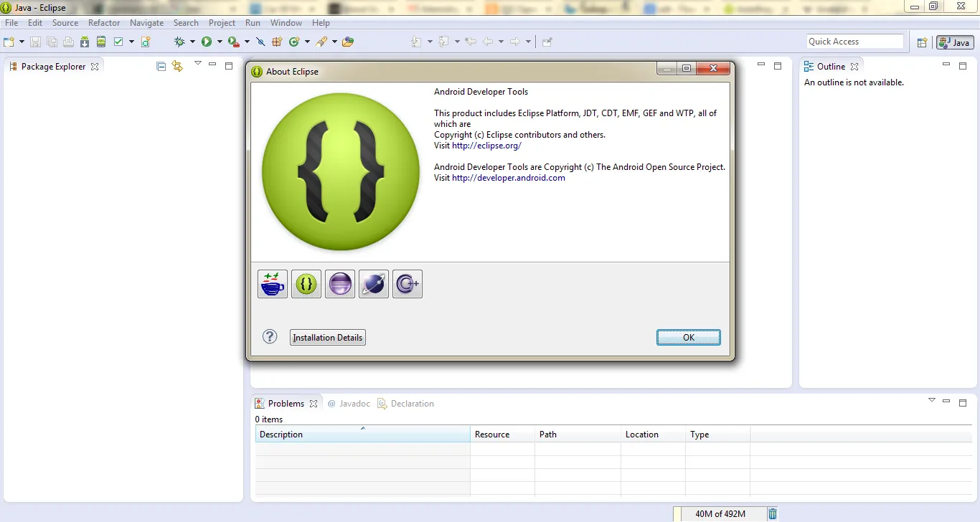
Task: Sort Problems by Description column header
Action: click(363, 435)
